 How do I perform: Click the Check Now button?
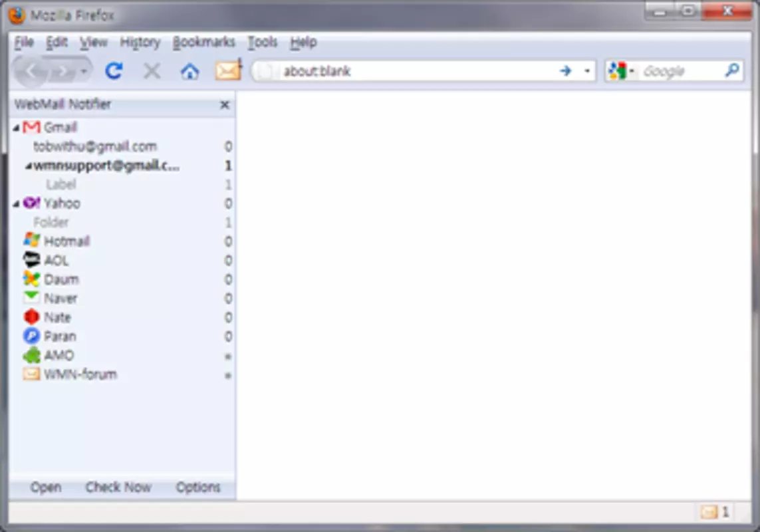pyautogui.click(x=118, y=487)
